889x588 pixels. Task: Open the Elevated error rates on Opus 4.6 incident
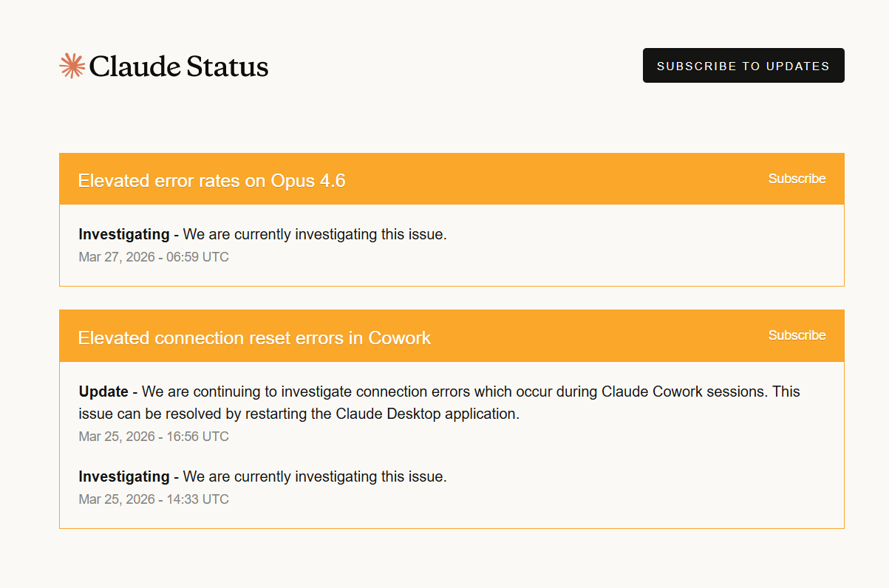click(212, 181)
